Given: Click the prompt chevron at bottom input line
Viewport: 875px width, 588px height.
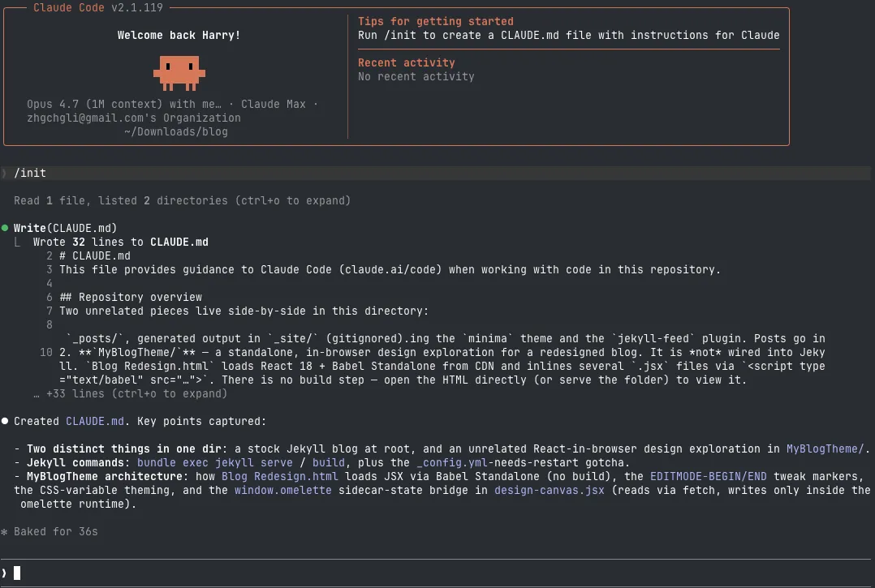Looking at the screenshot, I should [x=5, y=573].
